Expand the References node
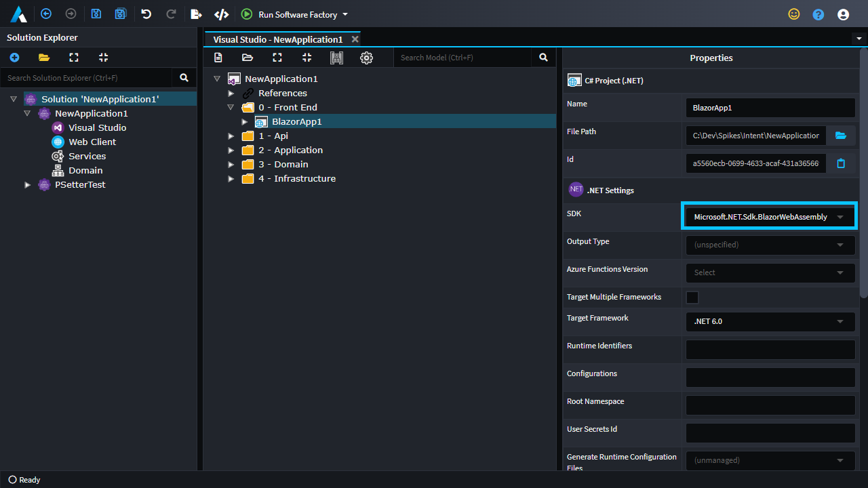This screenshot has width=868, height=488. 231,93
